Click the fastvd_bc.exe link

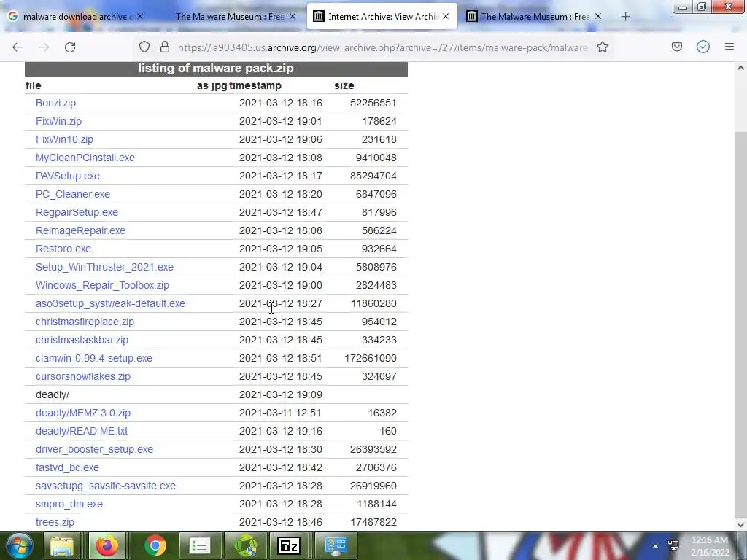67,467
